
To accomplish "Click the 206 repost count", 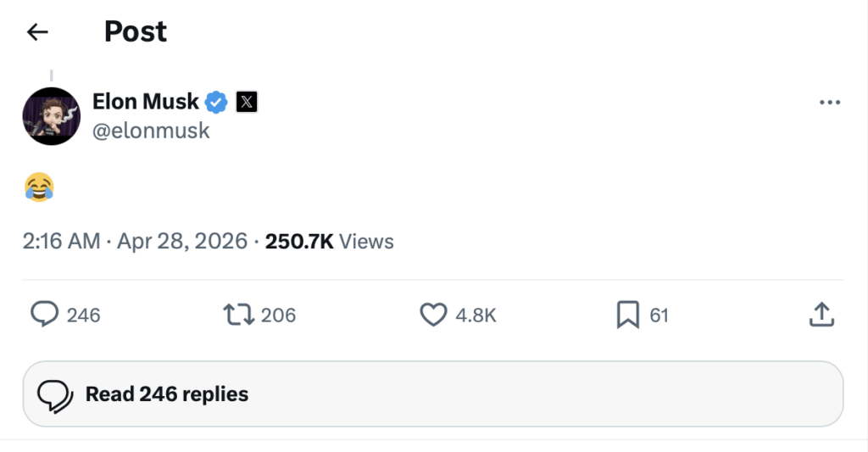I will tap(278, 315).
